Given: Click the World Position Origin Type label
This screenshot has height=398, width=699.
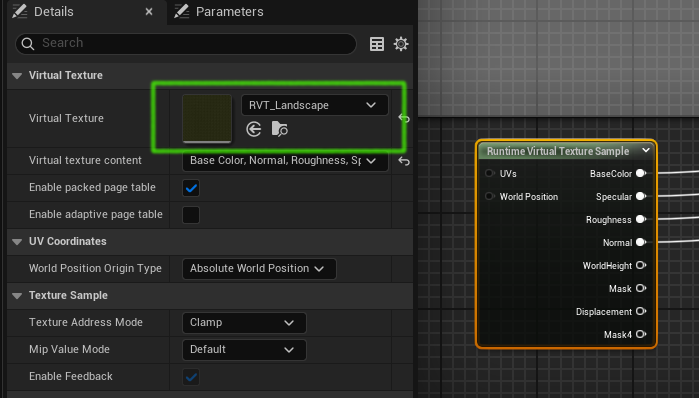Looking at the screenshot, I should pyautogui.click(x=95, y=268).
